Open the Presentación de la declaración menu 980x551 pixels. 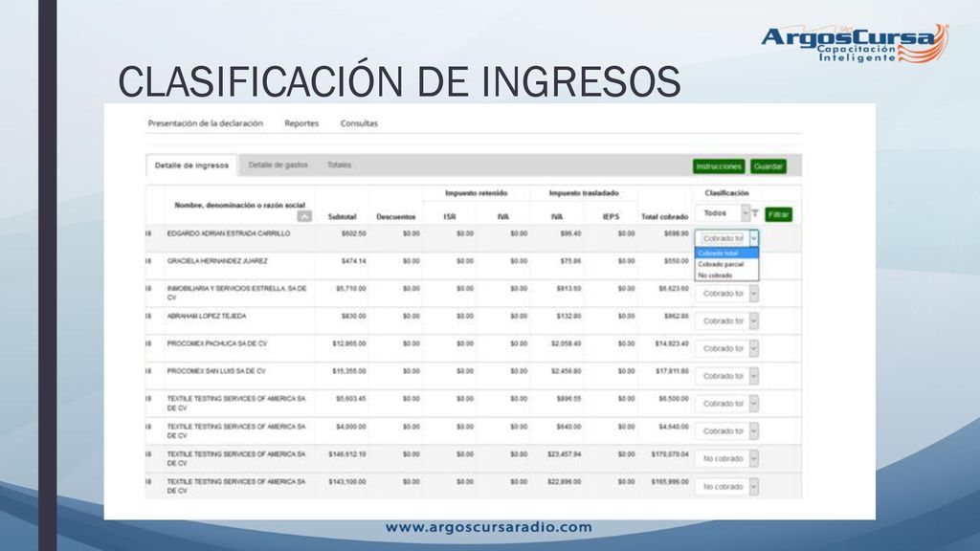click(206, 123)
